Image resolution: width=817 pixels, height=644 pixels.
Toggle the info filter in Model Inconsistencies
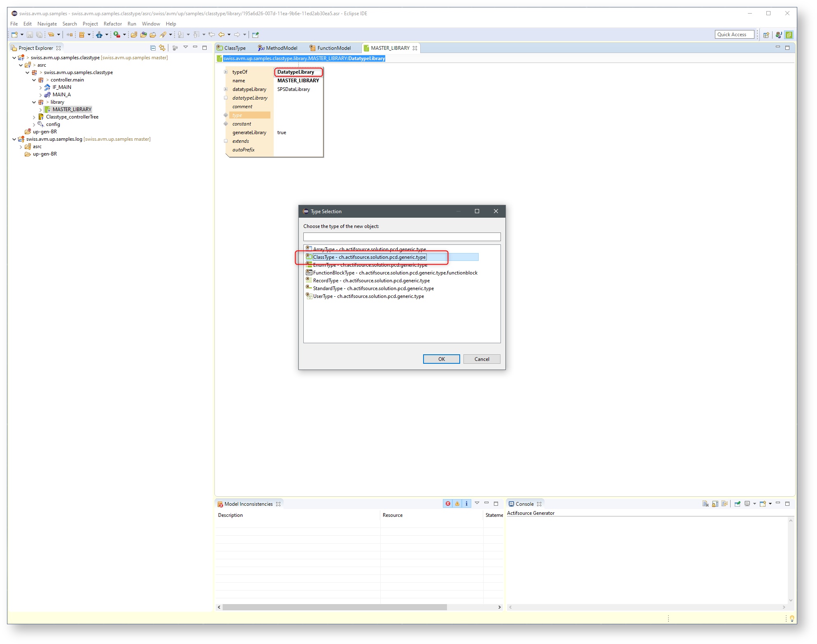[466, 504]
